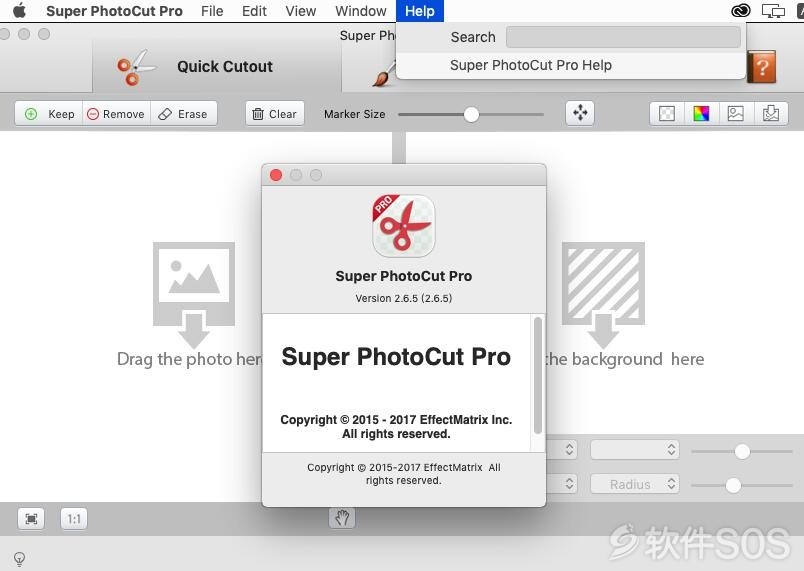
Task: Open the File menu
Action: [212, 11]
